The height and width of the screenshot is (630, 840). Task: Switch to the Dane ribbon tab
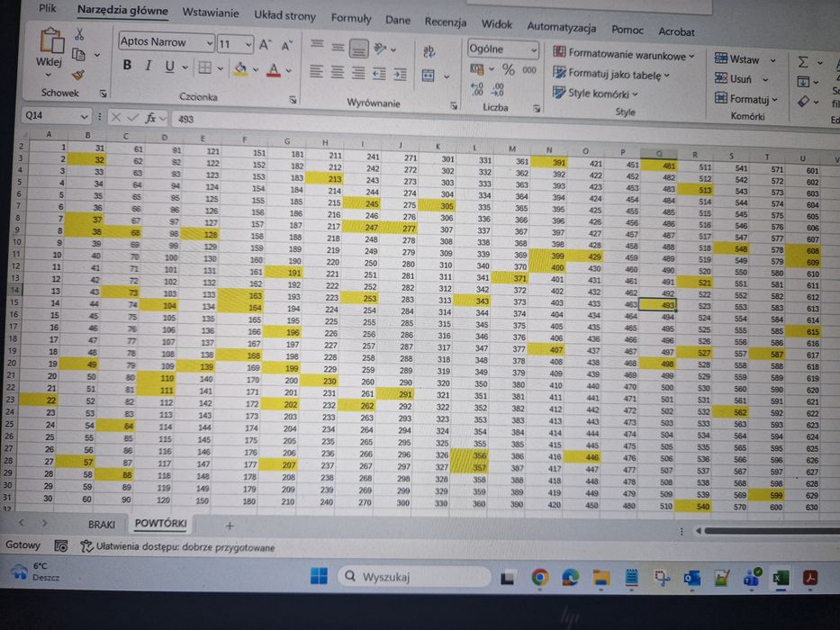(x=398, y=21)
